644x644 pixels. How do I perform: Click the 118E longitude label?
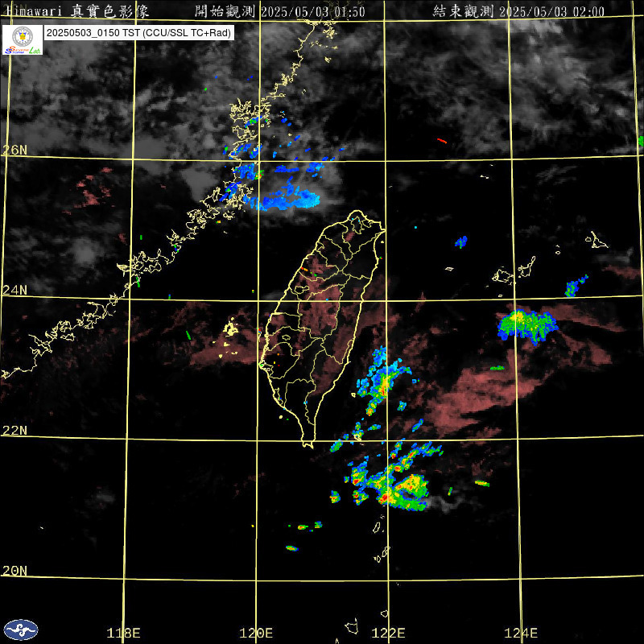(x=124, y=633)
